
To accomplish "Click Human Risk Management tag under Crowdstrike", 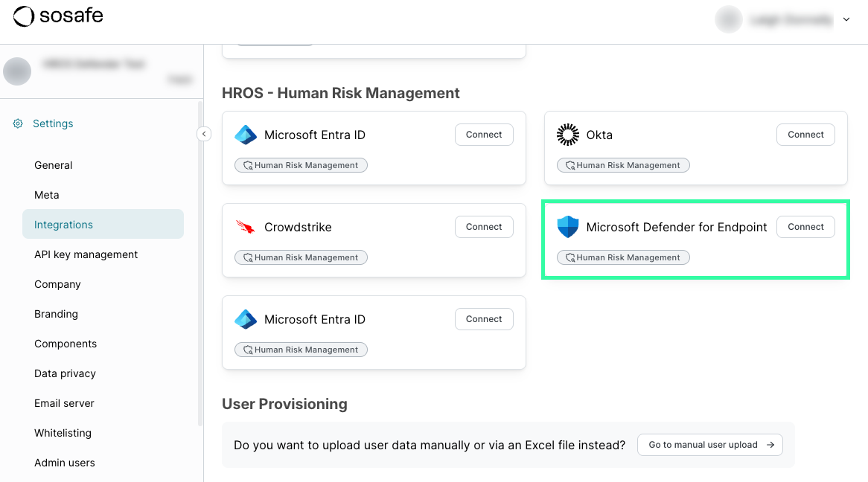I will tap(301, 257).
